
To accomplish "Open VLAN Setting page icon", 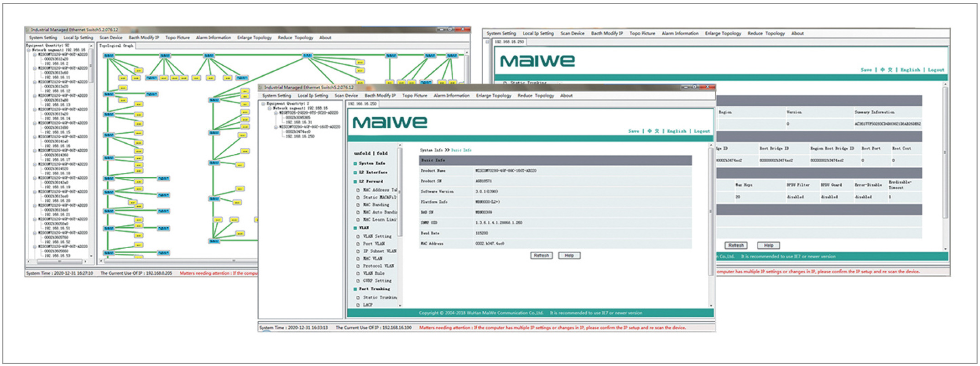I will click(x=358, y=236).
